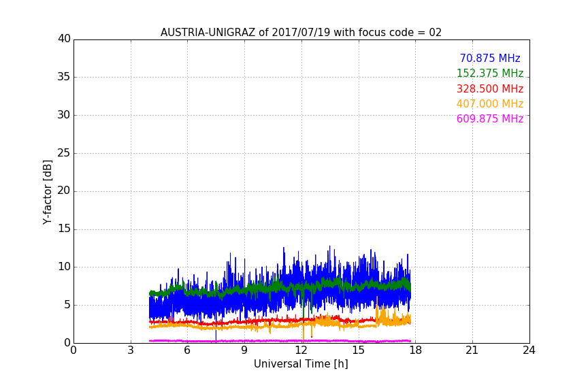The width and height of the screenshot is (588, 392).
Task: Click the plot title AUSTRIA-UNIGRAZ of 2017/07/19
Action: pyautogui.click(x=301, y=33)
